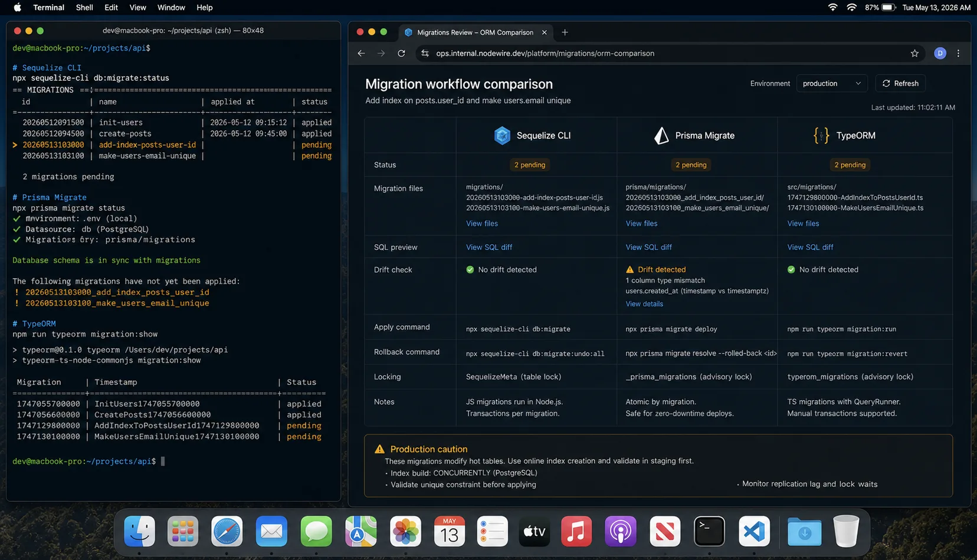Click the 2 pending badge under TypeORM

(x=850, y=165)
